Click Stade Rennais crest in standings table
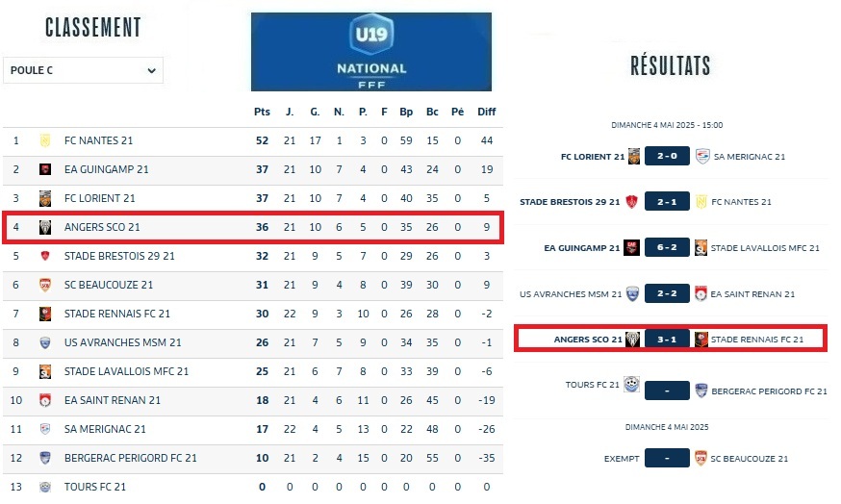The width and height of the screenshot is (841, 504). [x=44, y=314]
